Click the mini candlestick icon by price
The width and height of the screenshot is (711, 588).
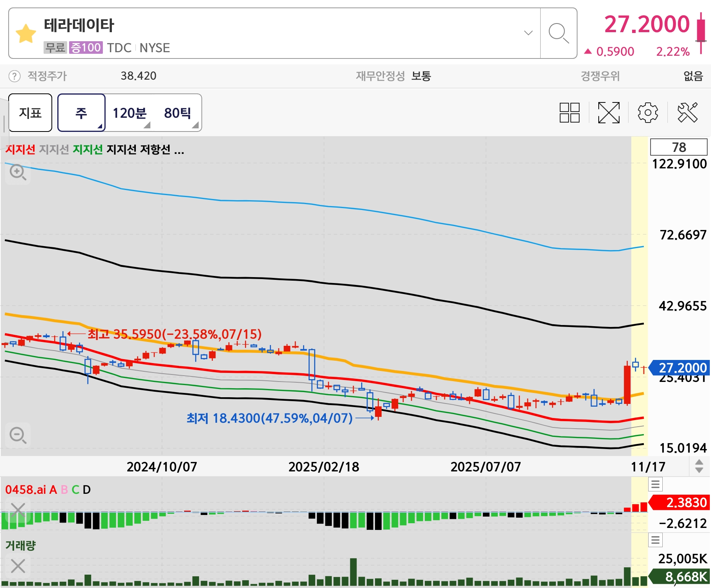[x=701, y=33]
